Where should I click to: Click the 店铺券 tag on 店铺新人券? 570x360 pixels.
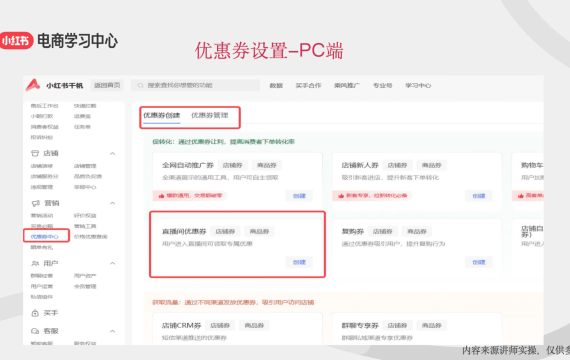pyautogui.click(x=397, y=165)
